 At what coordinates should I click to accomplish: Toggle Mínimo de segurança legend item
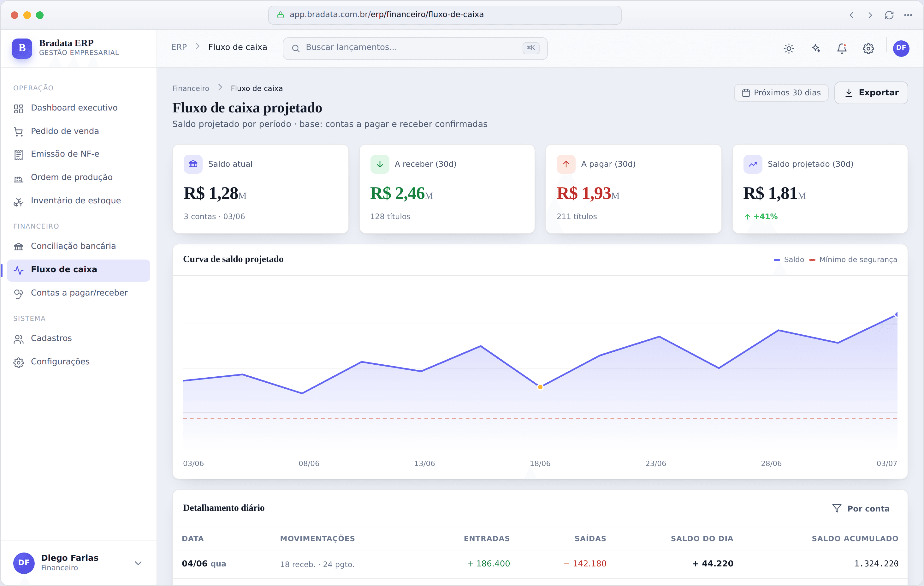pos(853,260)
